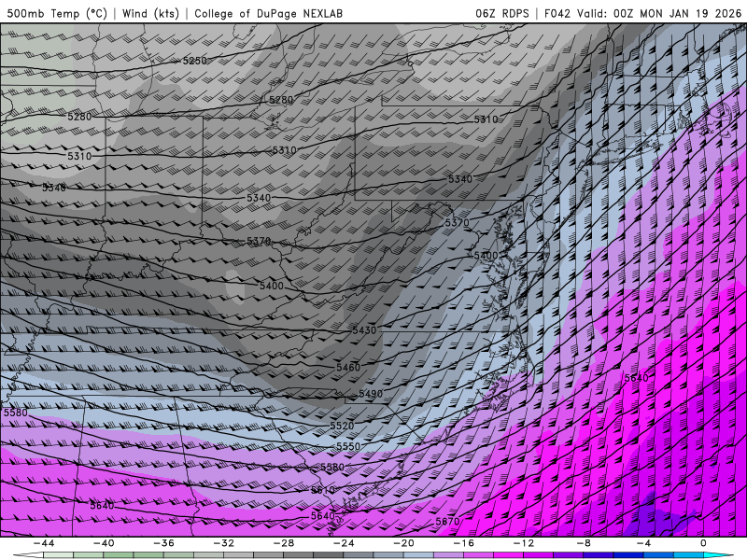Click the -20 colorbar tick label
The height and width of the screenshot is (560, 747).
click(403, 543)
